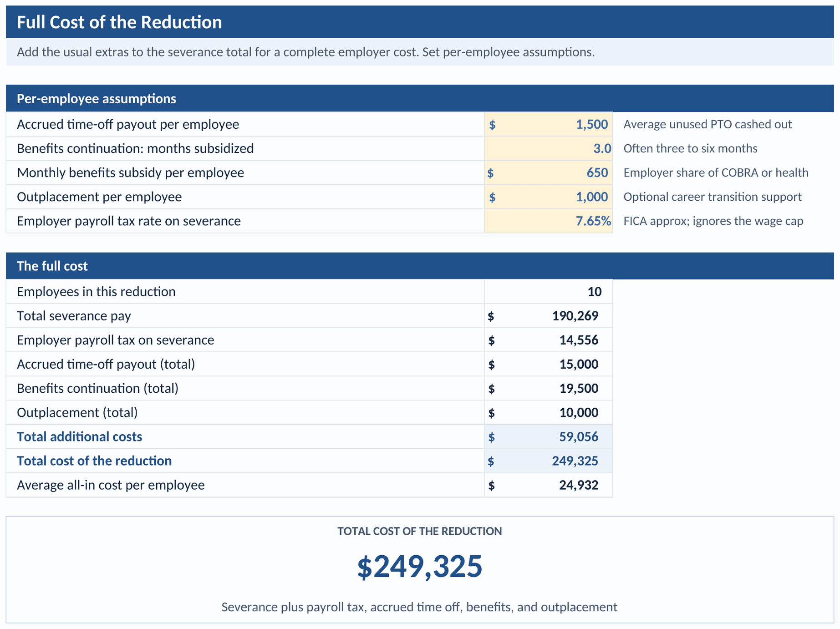Click the large $249,325 summary figure
This screenshot has width=840, height=629.
(x=419, y=567)
